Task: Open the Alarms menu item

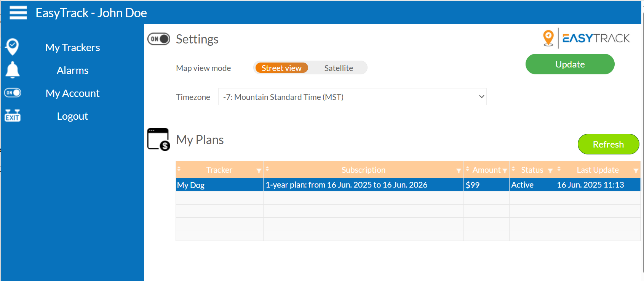Action: (x=73, y=70)
